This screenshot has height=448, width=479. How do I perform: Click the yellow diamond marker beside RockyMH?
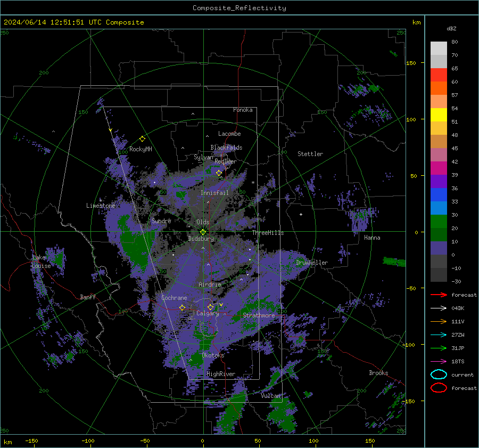click(x=142, y=139)
